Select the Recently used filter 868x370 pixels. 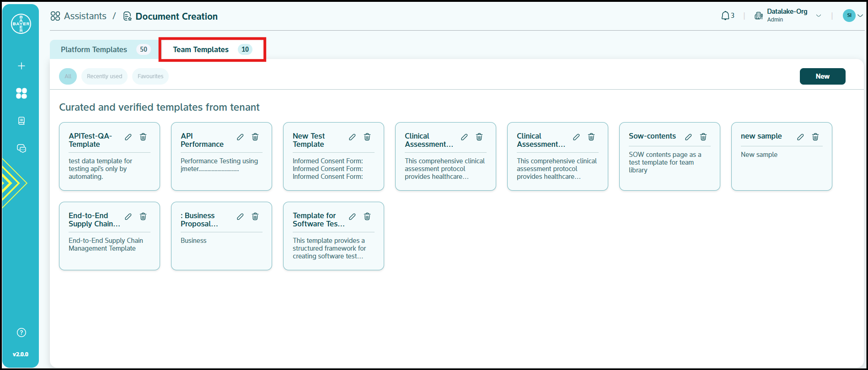104,76
